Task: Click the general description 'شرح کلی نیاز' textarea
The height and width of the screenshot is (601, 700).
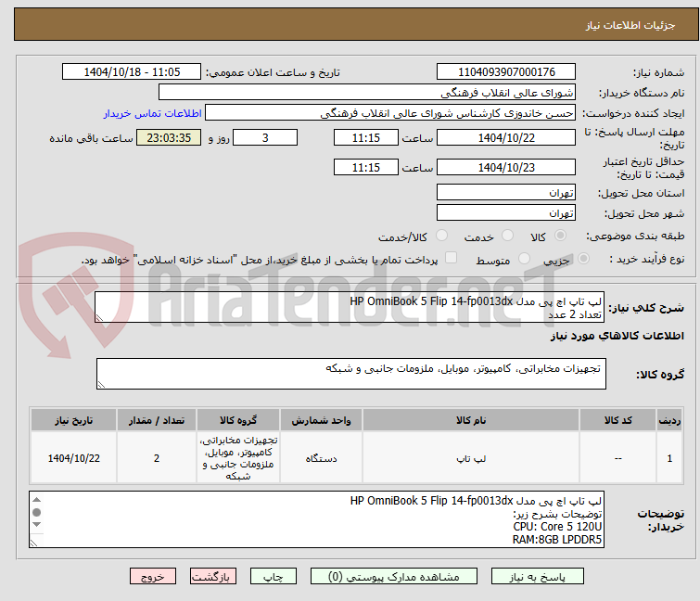Action: 350,307
